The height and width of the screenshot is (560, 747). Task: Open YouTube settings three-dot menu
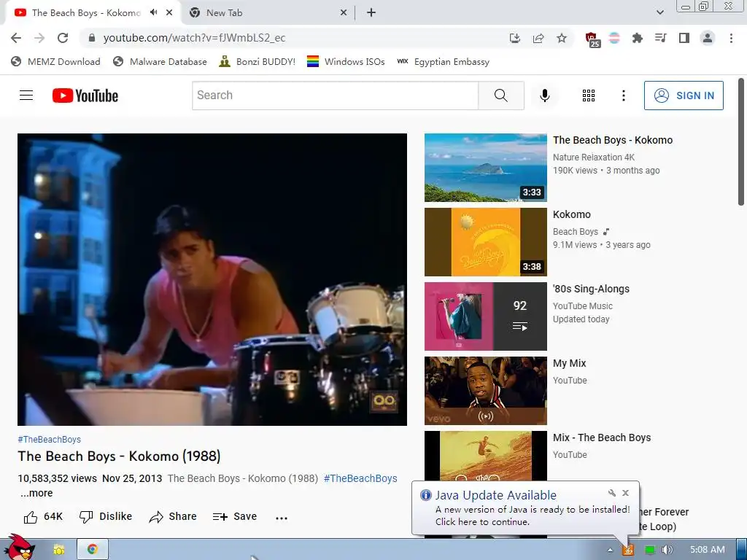pyautogui.click(x=623, y=96)
